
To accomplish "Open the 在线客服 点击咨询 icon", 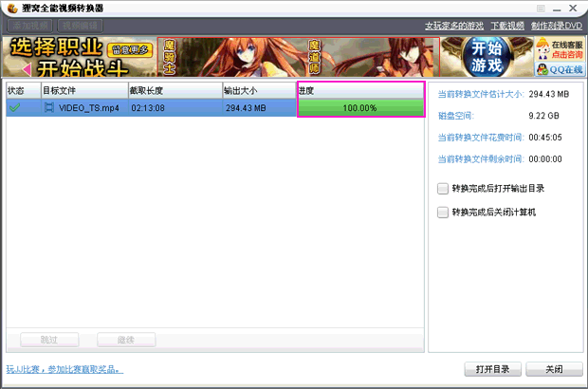I will (560, 49).
